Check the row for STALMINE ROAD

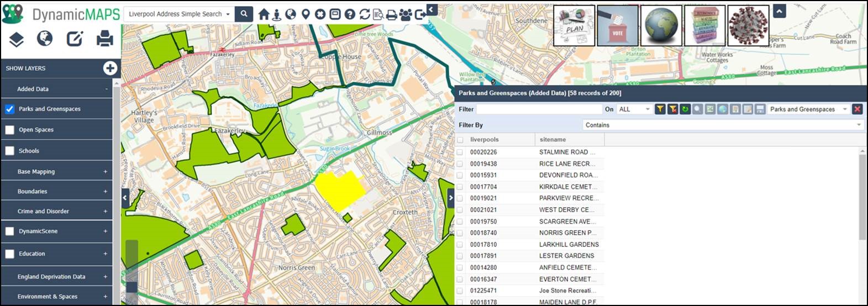(460, 152)
